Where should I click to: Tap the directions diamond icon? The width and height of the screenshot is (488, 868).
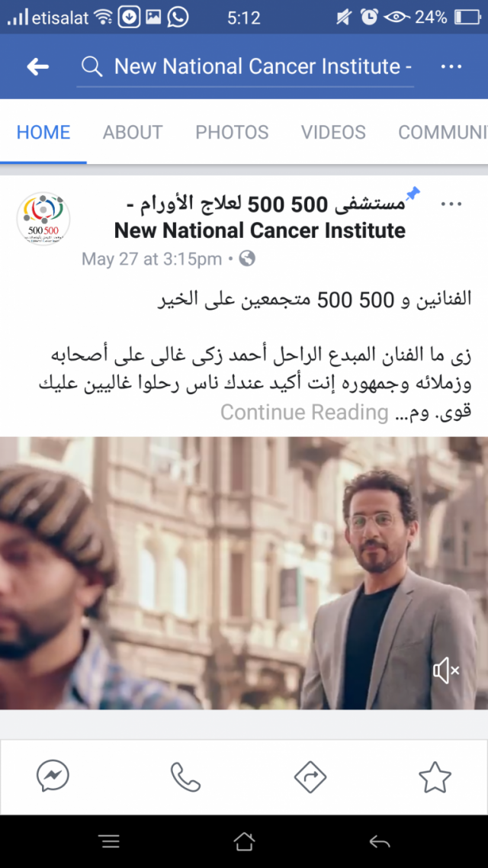(x=310, y=776)
